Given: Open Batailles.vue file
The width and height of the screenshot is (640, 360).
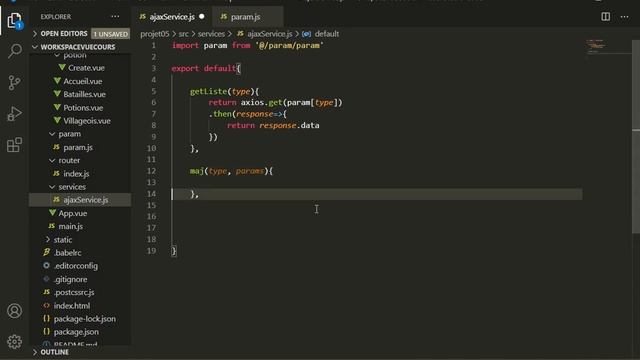Looking at the screenshot, I should [x=84, y=94].
